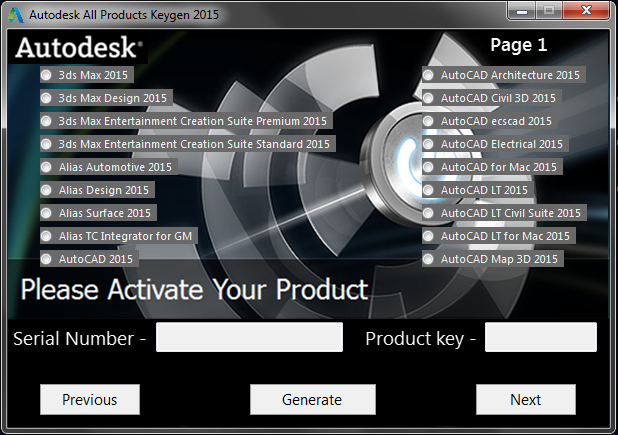Click the Generate button
The image size is (618, 435).
[313, 400]
